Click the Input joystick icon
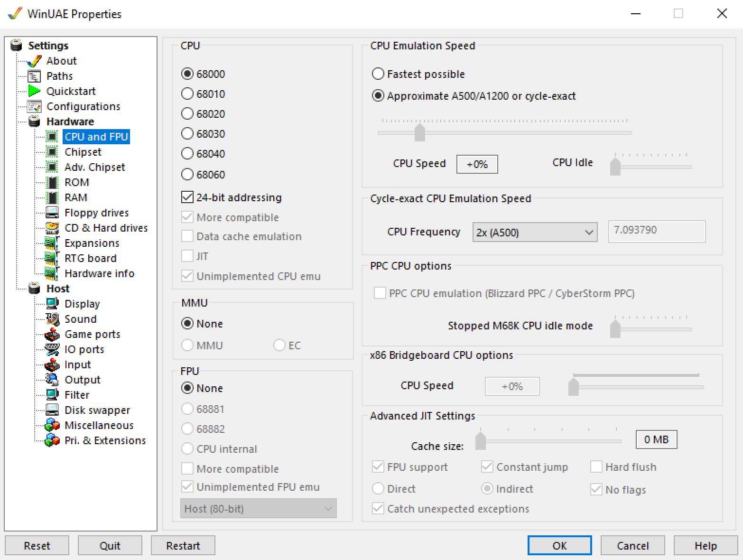This screenshot has height=560, width=743. point(52,364)
